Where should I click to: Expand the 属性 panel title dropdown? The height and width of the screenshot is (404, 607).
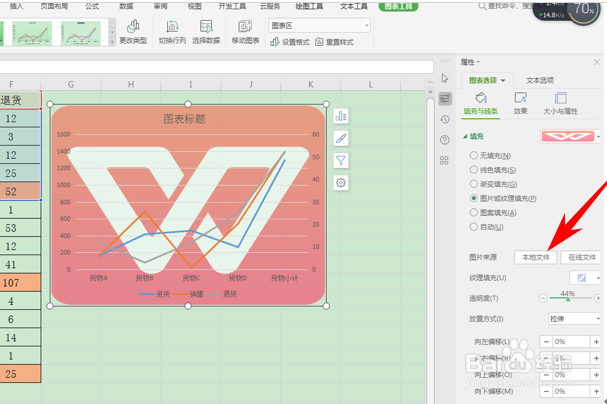click(478, 62)
